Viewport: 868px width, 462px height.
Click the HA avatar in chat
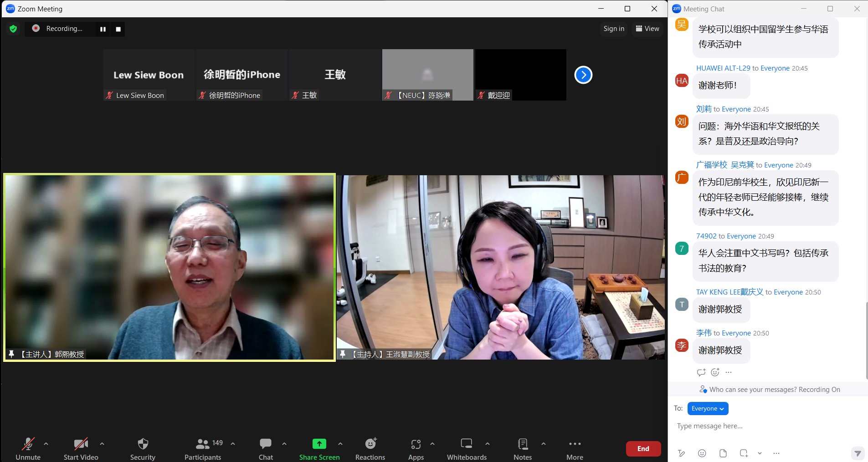pyautogui.click(x=682, y=81)
